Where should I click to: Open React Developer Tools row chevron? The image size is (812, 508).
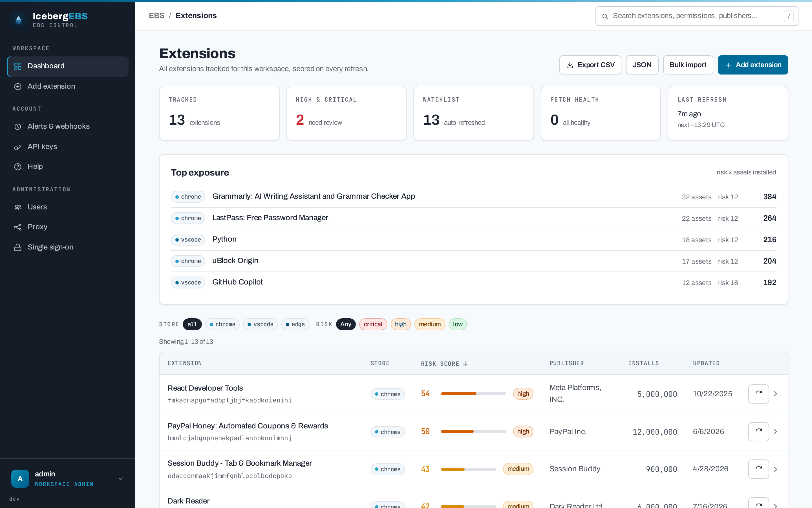pos(775,394)
